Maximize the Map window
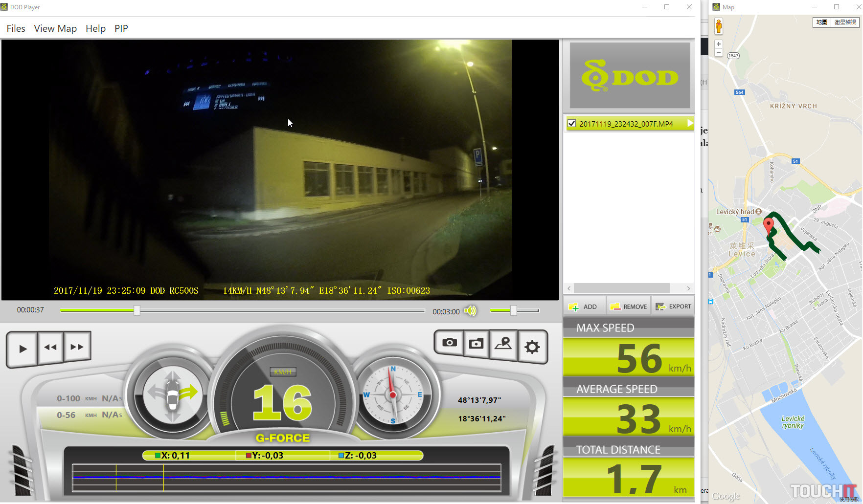This screenshot has height=504, width=863. tap(837, 7)
